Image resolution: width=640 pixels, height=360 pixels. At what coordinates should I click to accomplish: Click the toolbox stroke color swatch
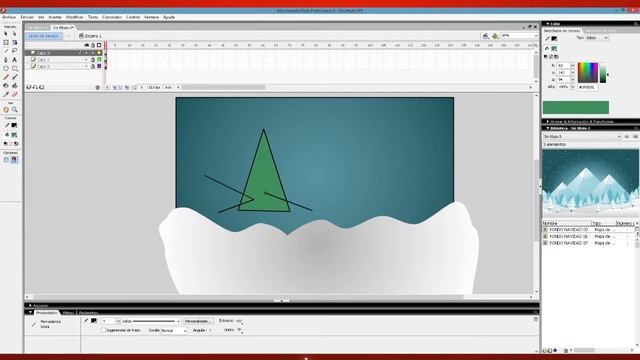tap(14, 125)
